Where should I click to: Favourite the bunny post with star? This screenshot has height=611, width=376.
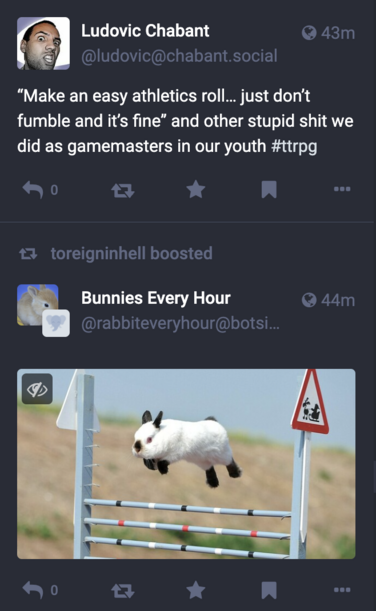(x=196, y=590)
